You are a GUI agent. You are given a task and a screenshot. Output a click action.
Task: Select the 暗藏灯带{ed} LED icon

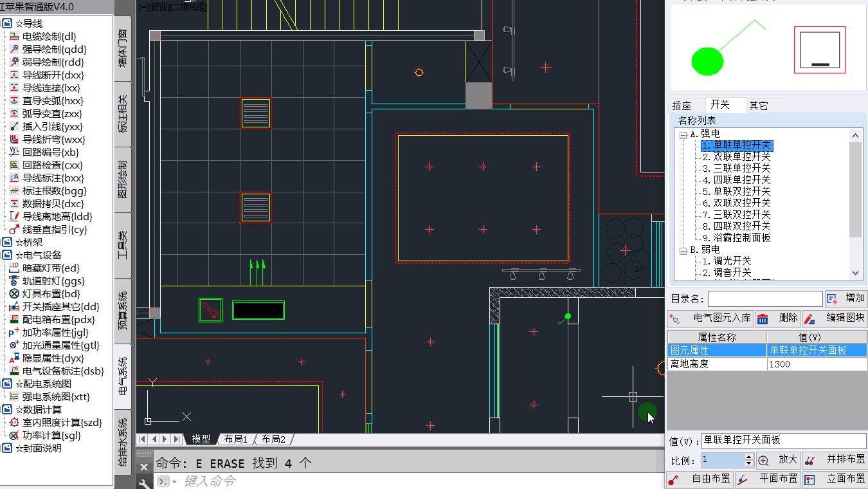14,268
